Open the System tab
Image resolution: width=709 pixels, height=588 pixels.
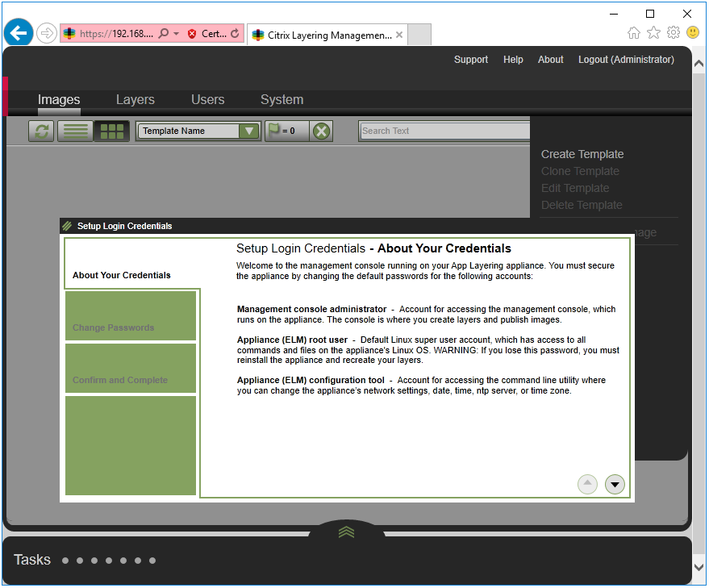tap(282, 99)
